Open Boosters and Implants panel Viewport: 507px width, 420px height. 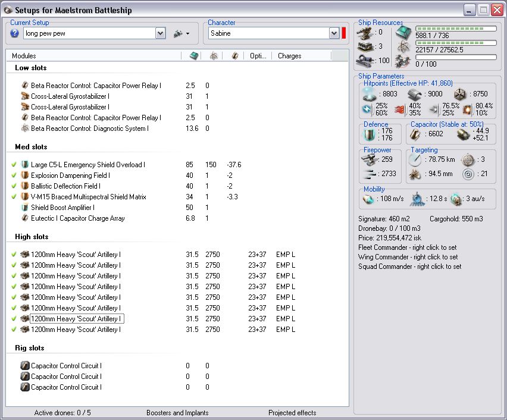177,412
